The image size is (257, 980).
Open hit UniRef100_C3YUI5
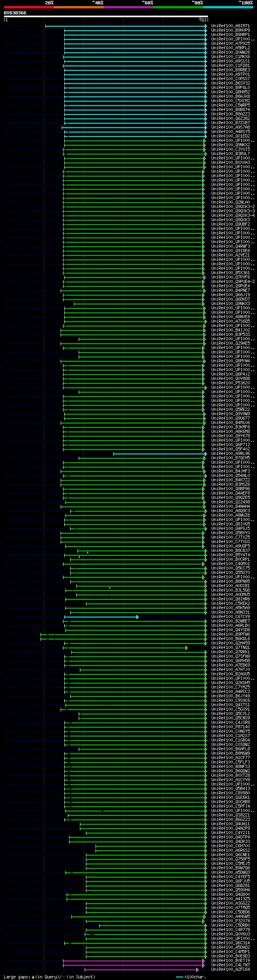click(230, 150)
